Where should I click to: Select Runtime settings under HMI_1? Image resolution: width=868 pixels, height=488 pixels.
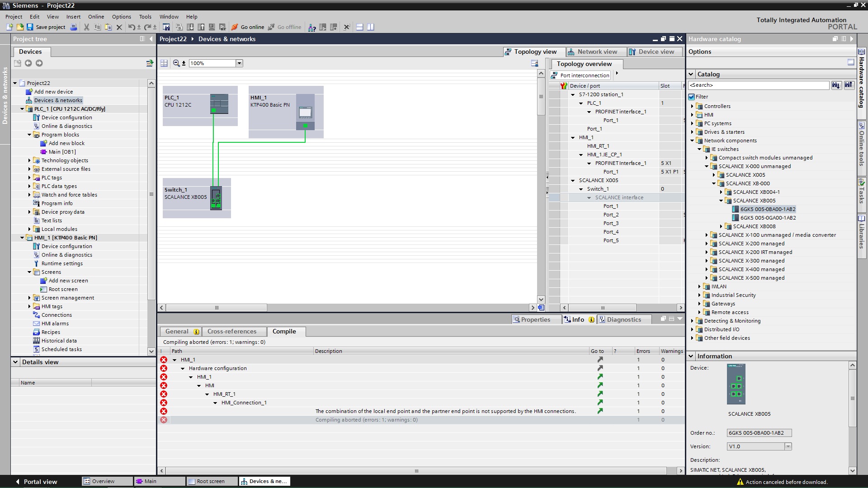pos(62,263)
